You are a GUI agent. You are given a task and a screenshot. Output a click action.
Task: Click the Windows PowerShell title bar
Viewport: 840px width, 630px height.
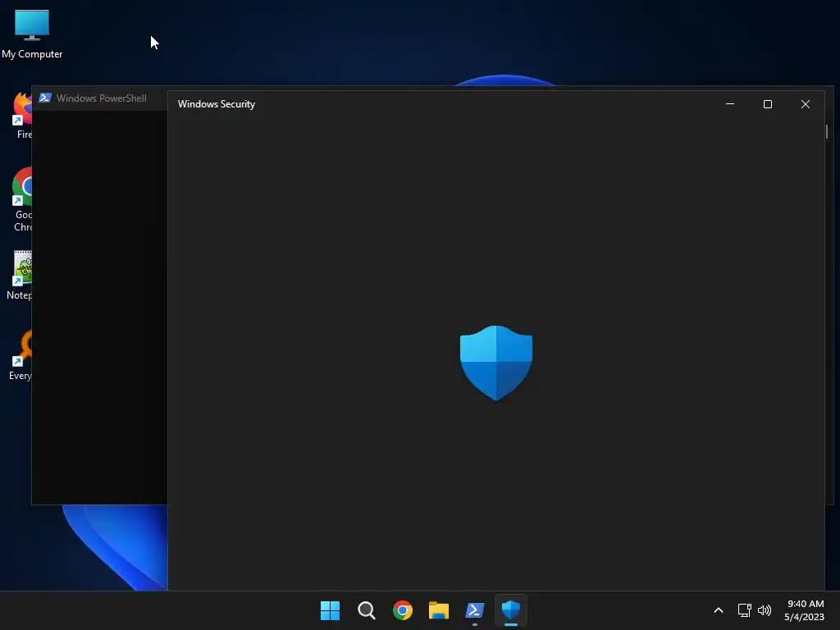pyautogui.click(x=101, y=98)
